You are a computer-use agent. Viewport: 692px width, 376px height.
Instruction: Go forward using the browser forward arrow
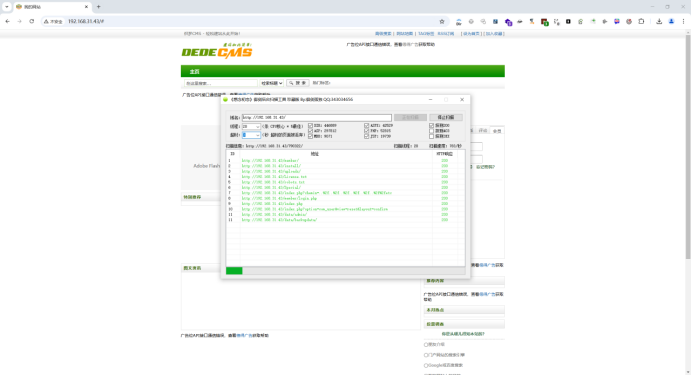[19, 21]
